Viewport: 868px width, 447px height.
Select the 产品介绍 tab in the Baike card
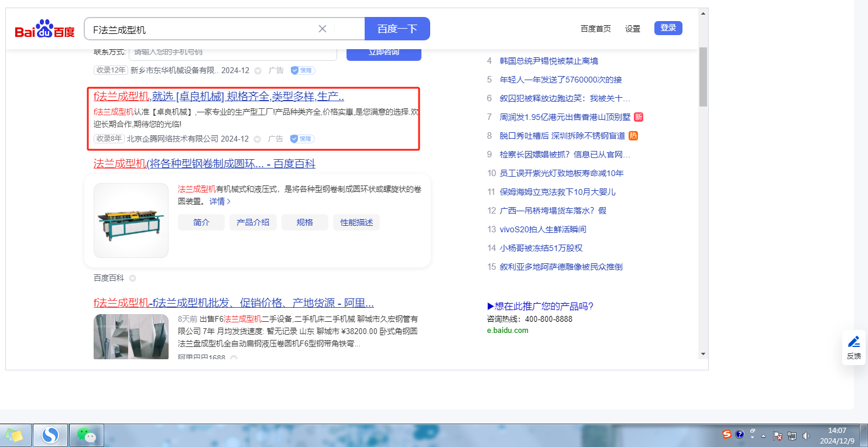(253, 222)
